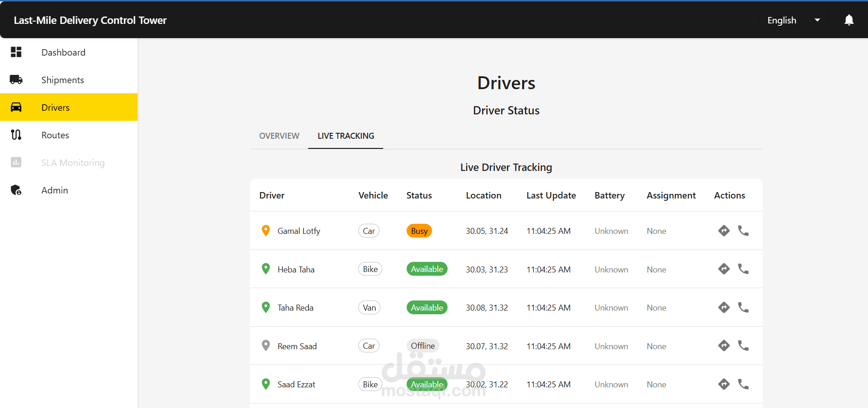Image resolution: width=868 pixels, height=408 pixels.
Task: Click Available status chip for Taha Reda
Action: point(427,307)
